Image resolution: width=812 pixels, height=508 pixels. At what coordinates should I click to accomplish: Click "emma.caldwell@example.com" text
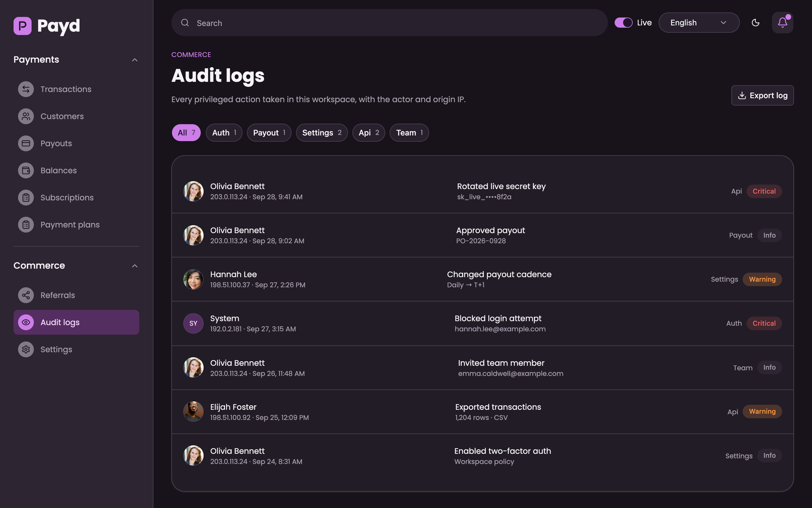[511, 374]
